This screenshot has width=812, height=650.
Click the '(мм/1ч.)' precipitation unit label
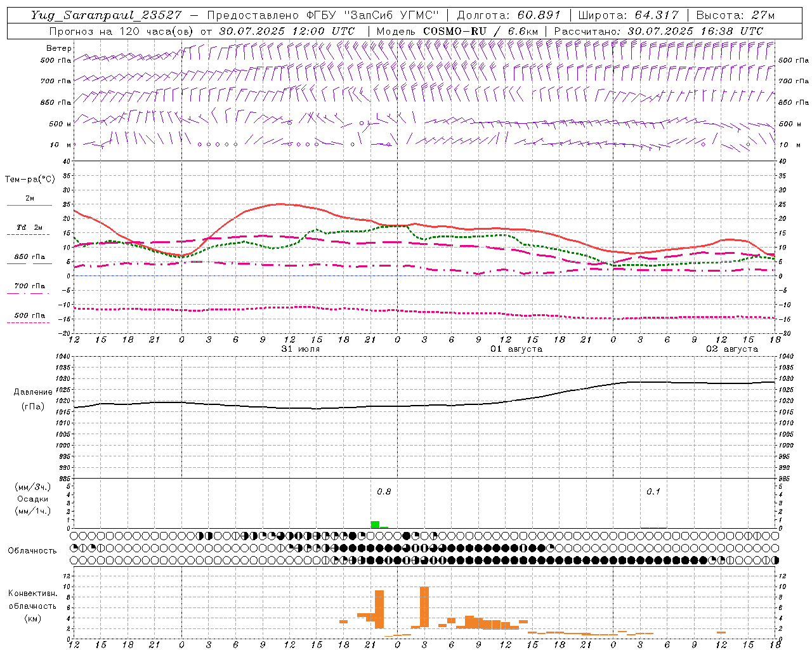coord(33,511)
